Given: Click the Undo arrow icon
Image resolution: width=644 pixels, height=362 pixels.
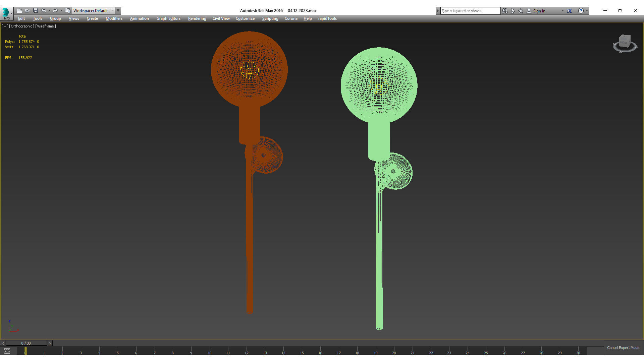Looking at the screenshot, I should click(x=44, y=11).
